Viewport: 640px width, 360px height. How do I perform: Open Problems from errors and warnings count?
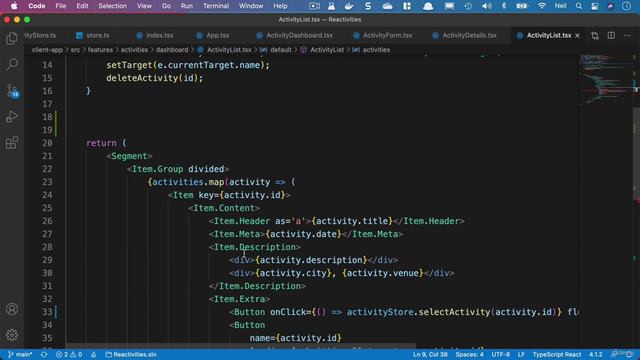(69, 354)
